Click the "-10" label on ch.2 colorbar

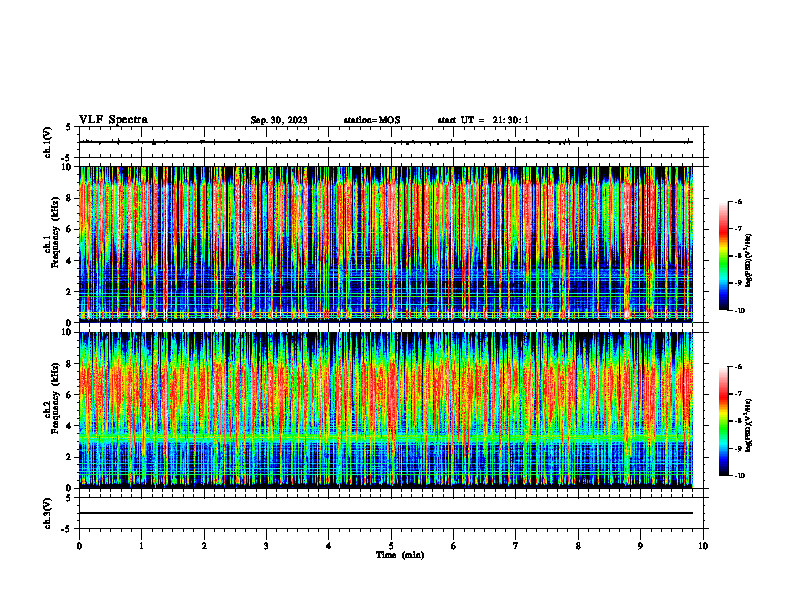[739, 475]
